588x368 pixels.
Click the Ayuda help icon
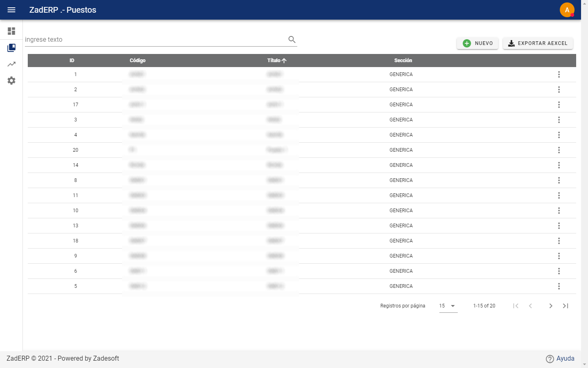point(550,359)
